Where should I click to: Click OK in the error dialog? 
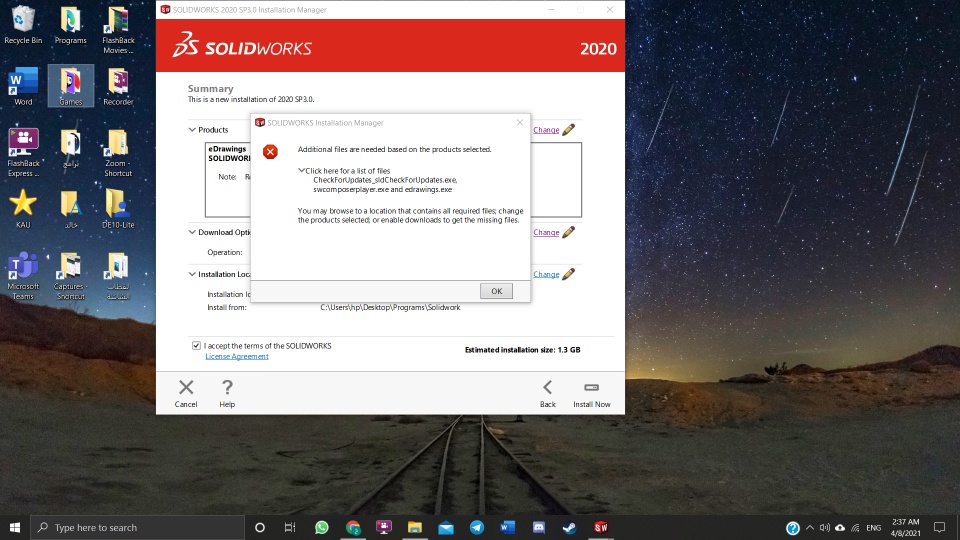point(496,291)
